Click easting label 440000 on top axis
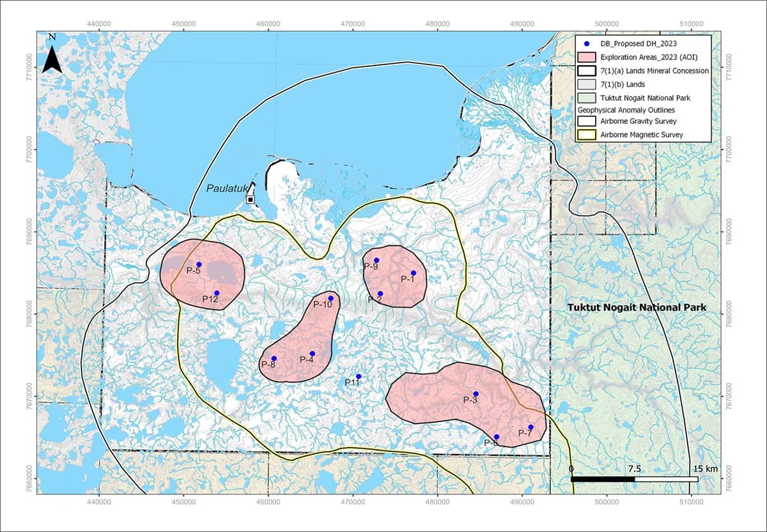Viewport: 767px width, 532px height. tap(99, 24)
